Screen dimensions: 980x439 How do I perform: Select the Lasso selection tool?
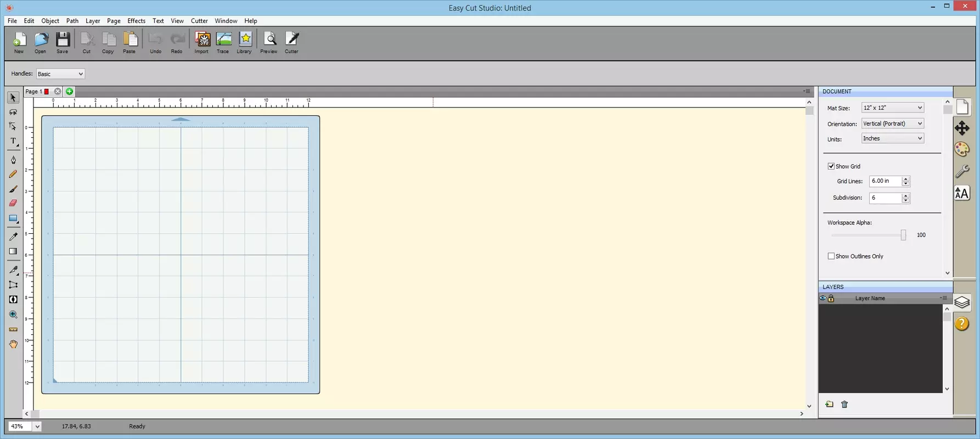13,112
